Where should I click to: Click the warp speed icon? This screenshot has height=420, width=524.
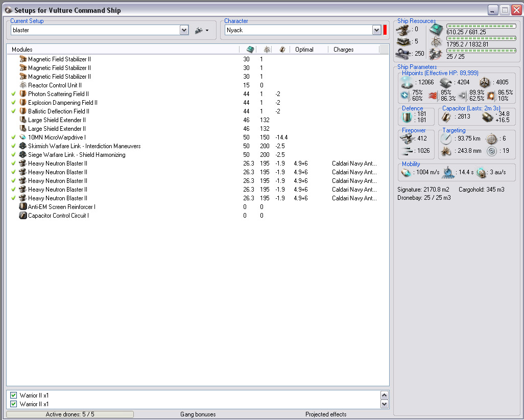click(x=481, y=173)
